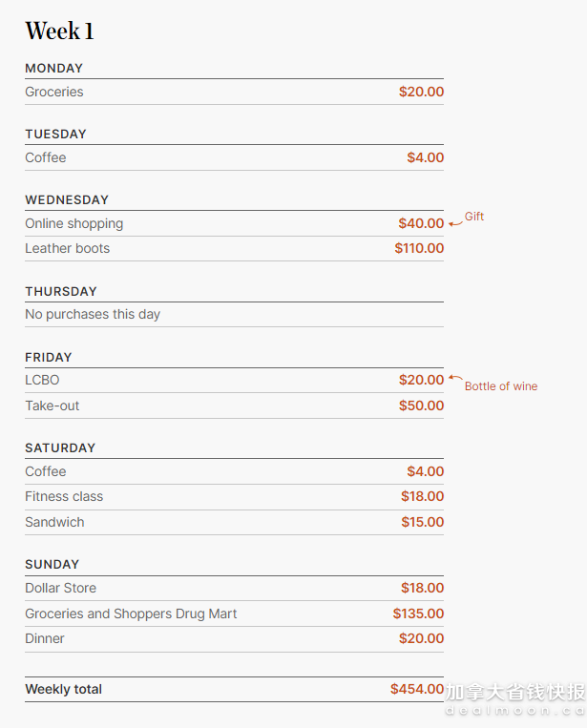
Task: Click the Online shopping row
Action: click(x=234, y=224)
